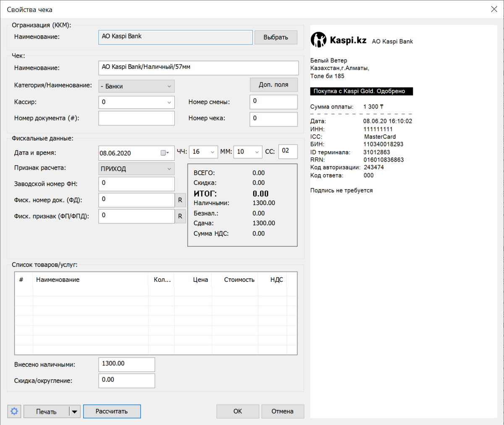The height and width of the screenshot is (425, 504).
Task: Focus the Номер чека field
Action: pos(273,119)
